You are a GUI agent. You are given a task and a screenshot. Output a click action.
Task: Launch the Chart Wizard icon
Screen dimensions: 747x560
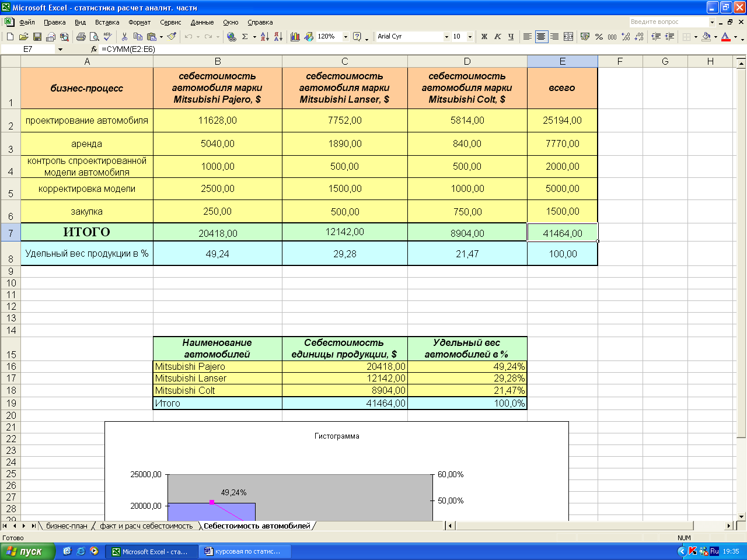[295, 37]
